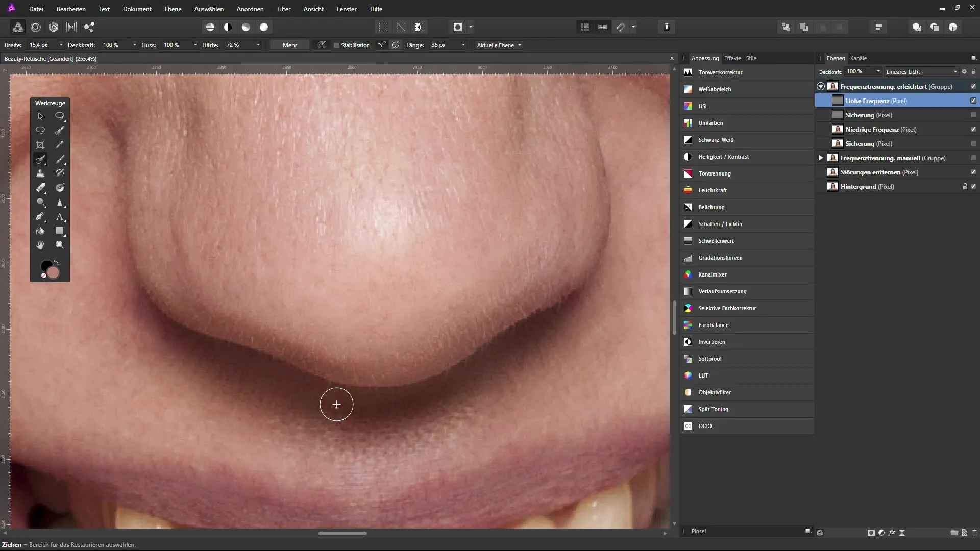Select the Paint Brush tool

(x=60, y=159)
